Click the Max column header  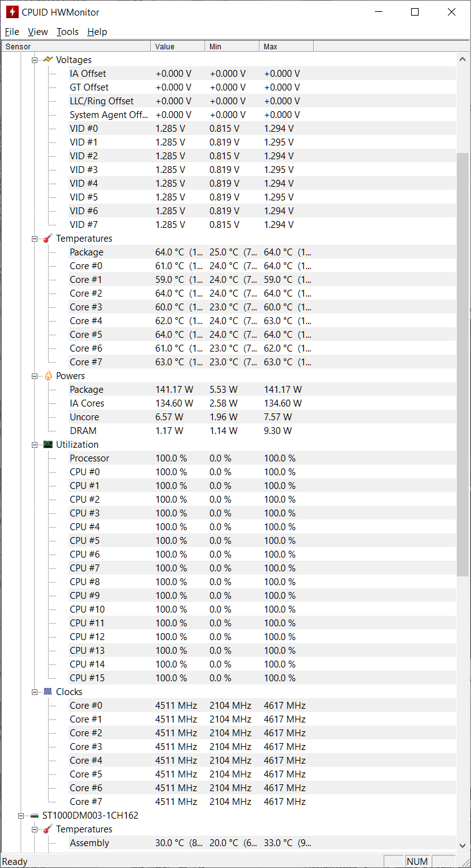286,47
